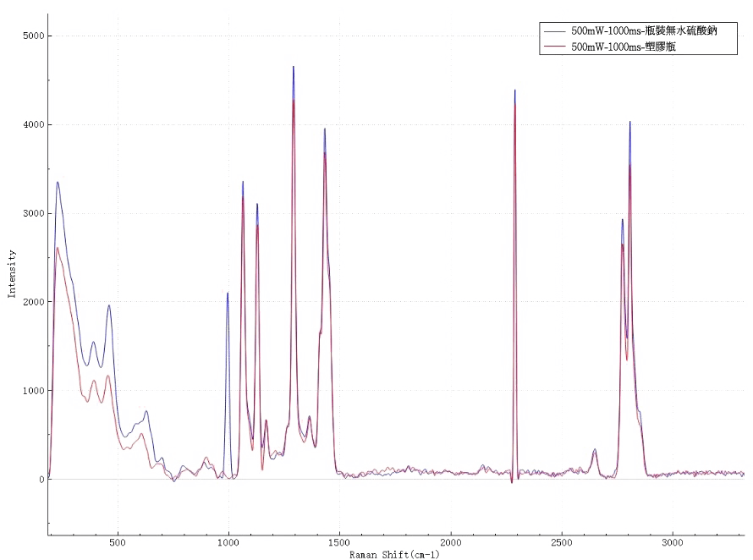Click the 1000 tick label on Raman Shift axis
Screen dimensions: 753x560
point(228,543)
